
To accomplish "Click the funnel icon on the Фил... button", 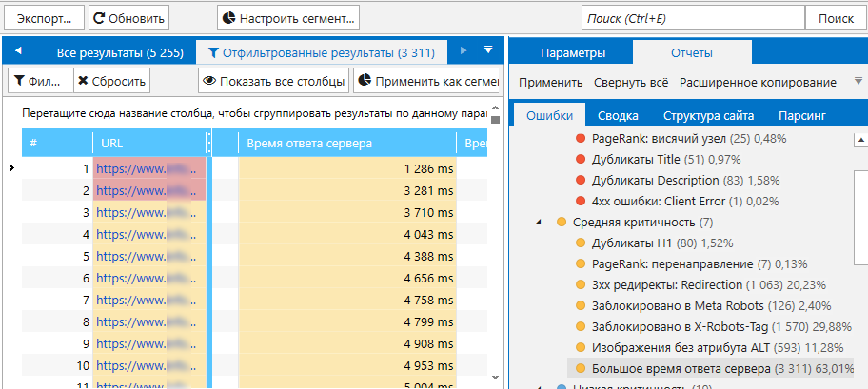I will click(19, 82).
